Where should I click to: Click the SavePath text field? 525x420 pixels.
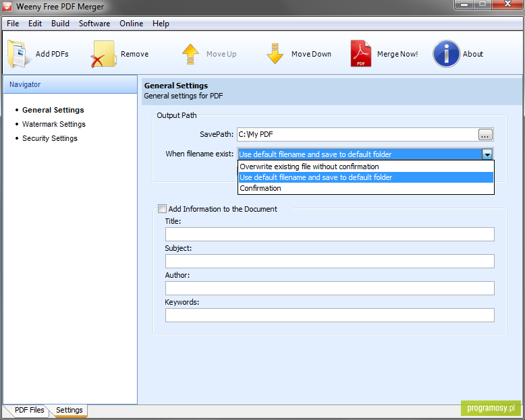tap(357, 134)
